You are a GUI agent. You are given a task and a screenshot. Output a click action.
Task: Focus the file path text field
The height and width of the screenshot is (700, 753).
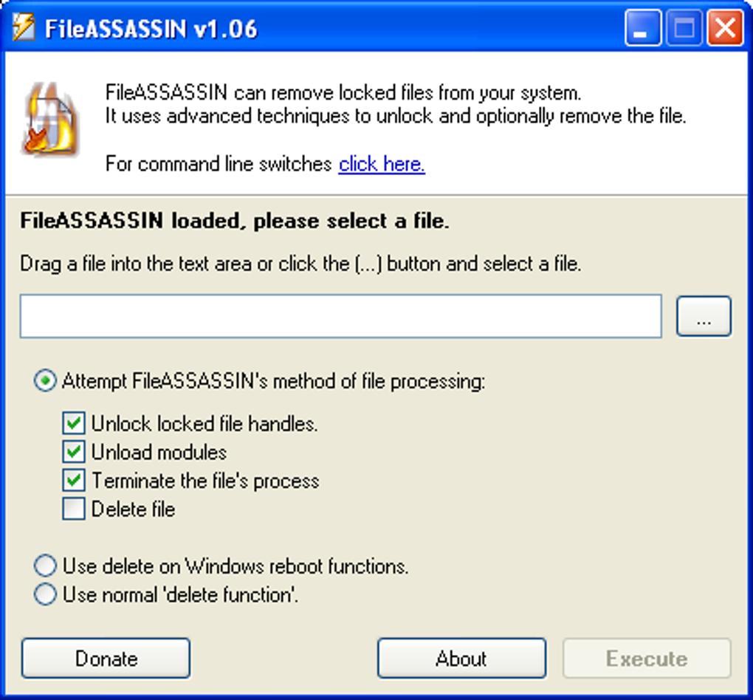(x=340, y=316)
